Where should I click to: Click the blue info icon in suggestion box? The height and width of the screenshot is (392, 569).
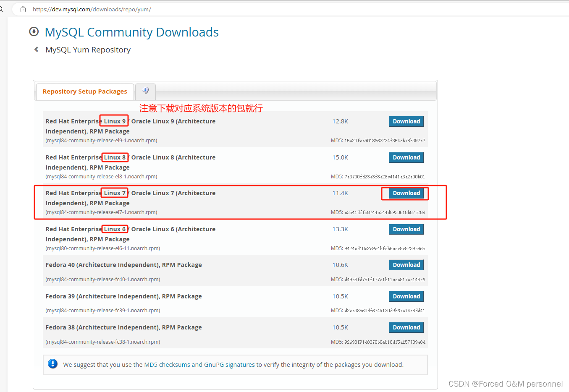[x=52, y=364]
